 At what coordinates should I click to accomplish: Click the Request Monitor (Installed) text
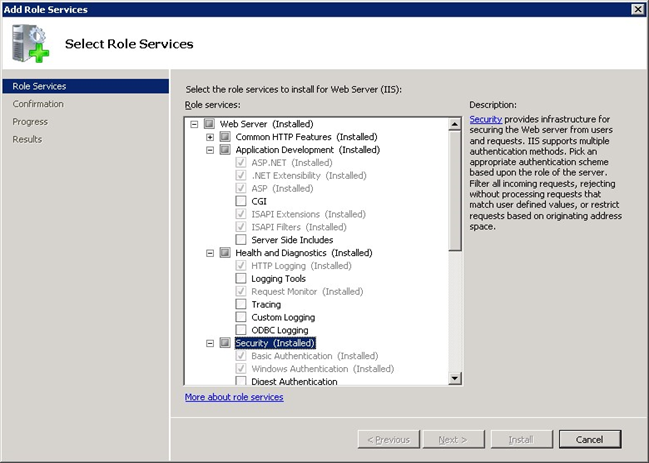pyautogui.click(x=307, y=292)
